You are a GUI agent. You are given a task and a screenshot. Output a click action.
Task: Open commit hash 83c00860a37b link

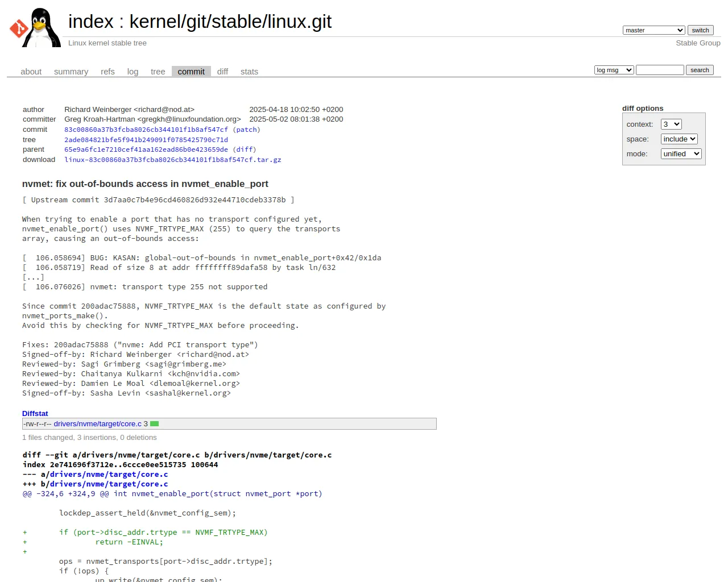click(146, 130)
